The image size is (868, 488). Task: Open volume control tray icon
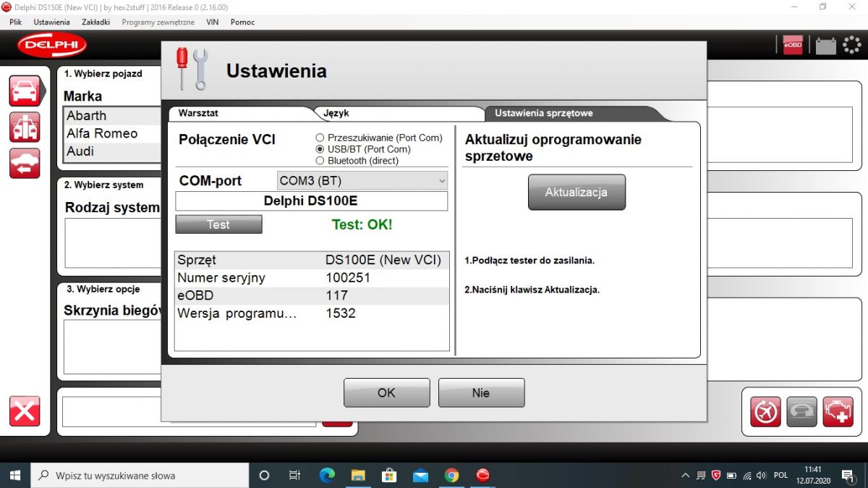click(x=761, y=476)
